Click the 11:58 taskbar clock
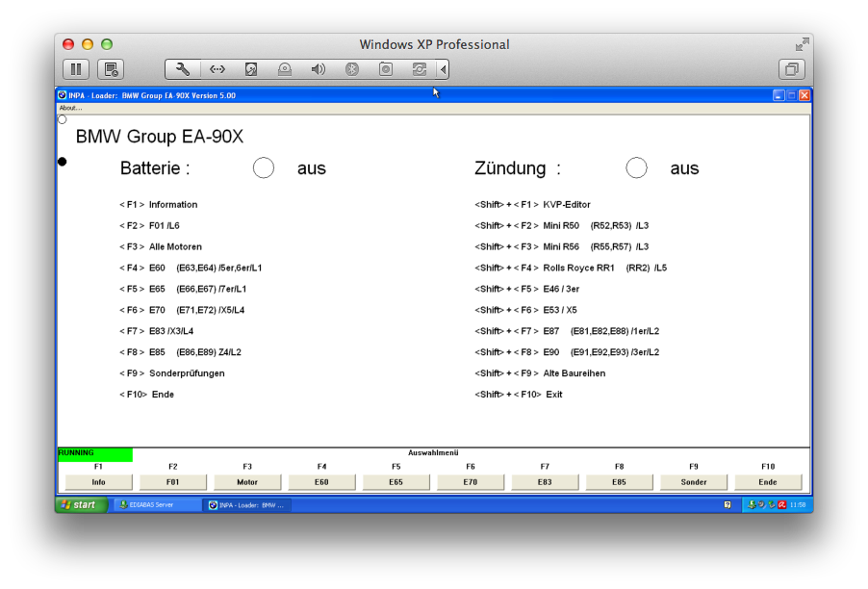Screen dimensions: 868x589 point(798,505)
